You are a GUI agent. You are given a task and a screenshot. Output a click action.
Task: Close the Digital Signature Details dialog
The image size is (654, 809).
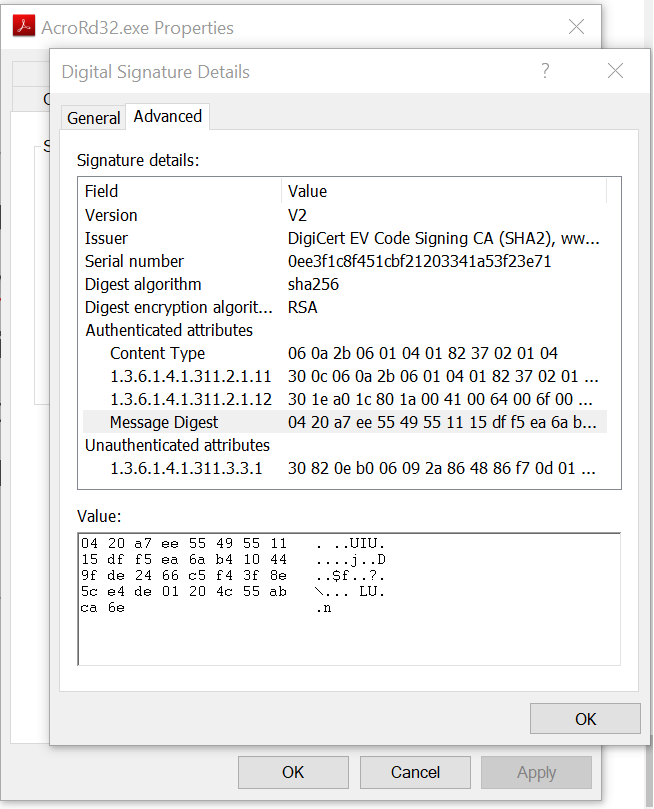click(x=615, y=71)
